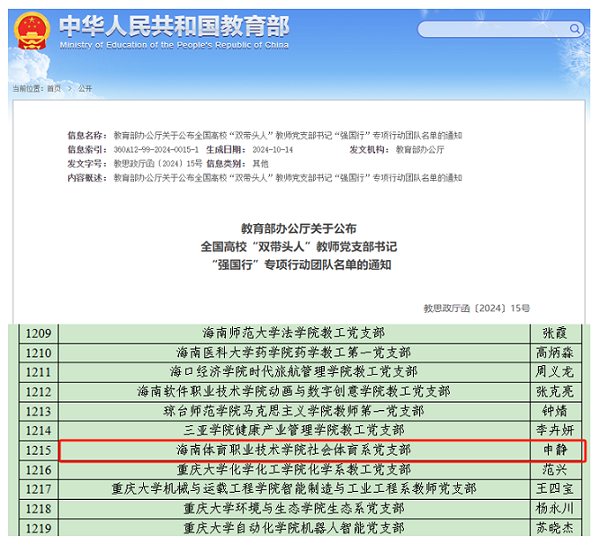Screen dimensions: 600x544
Task: Click 海口经济学院时代旅航管理学院教工党支部 cell
Action: [x=293, y=372]
